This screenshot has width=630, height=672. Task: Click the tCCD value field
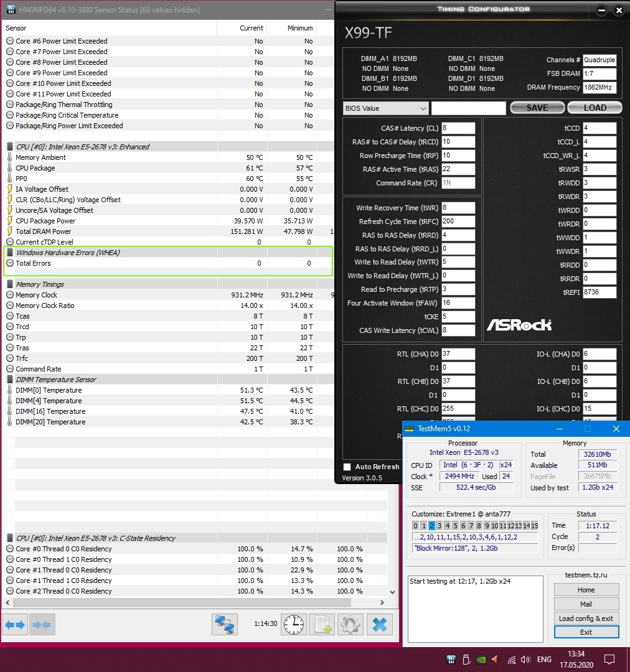599,128
